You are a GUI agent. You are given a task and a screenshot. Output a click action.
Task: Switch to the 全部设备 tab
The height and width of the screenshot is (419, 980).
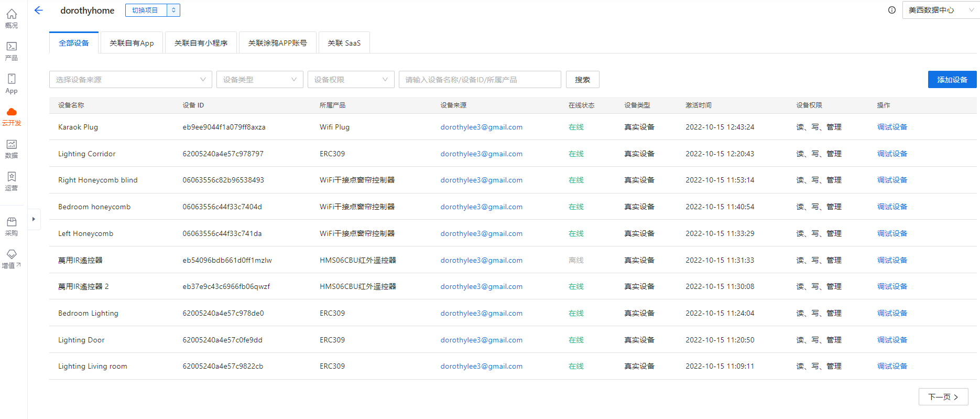point(74,43)
